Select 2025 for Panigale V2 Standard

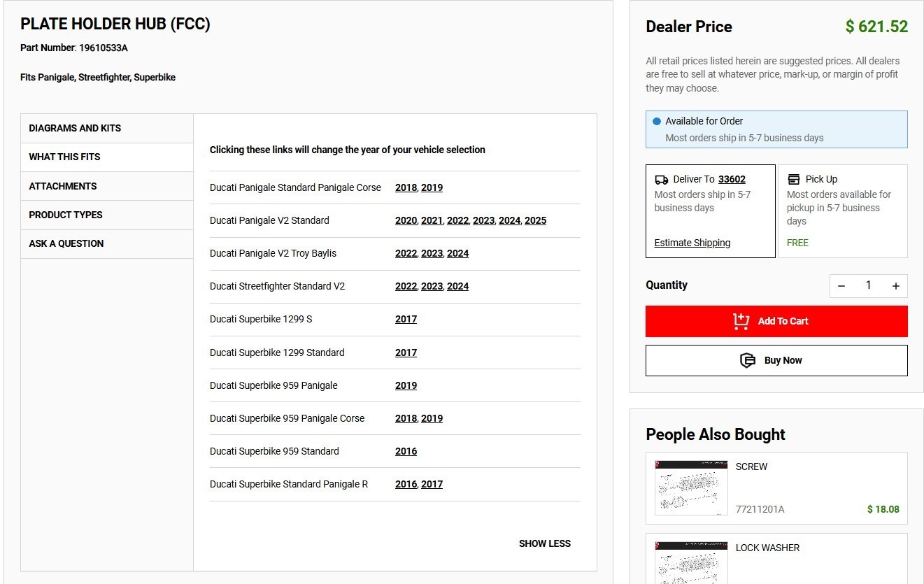click(535, 220)
